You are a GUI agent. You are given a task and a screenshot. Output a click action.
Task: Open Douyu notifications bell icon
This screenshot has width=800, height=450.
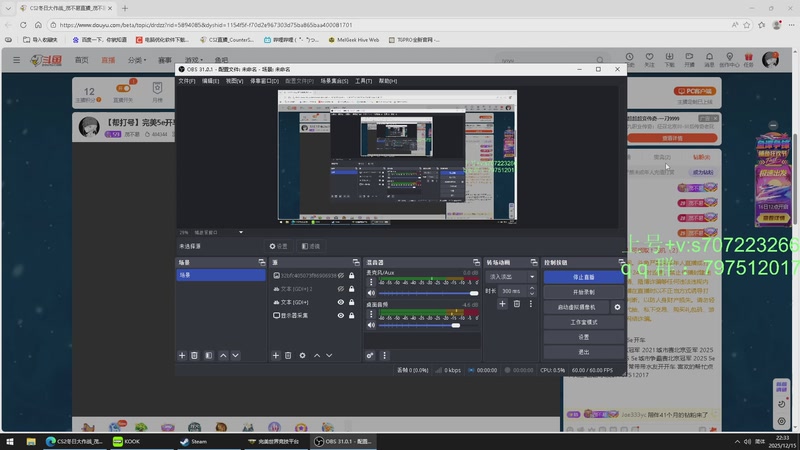709,57
